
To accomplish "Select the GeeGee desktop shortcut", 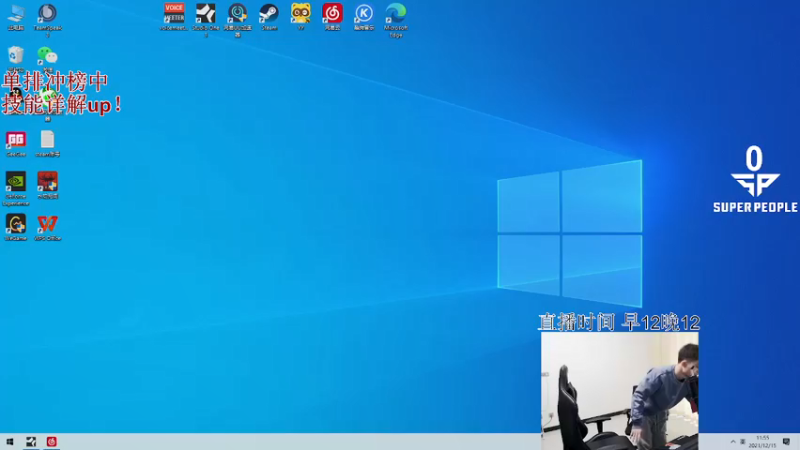I will pyautogui.click(x=16, y=143).
